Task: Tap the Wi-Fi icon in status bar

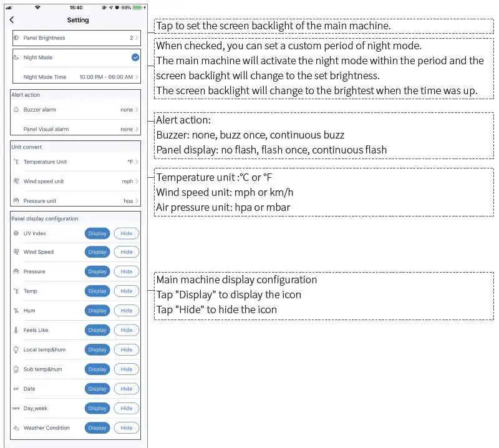Action: [x=37, y=7]
